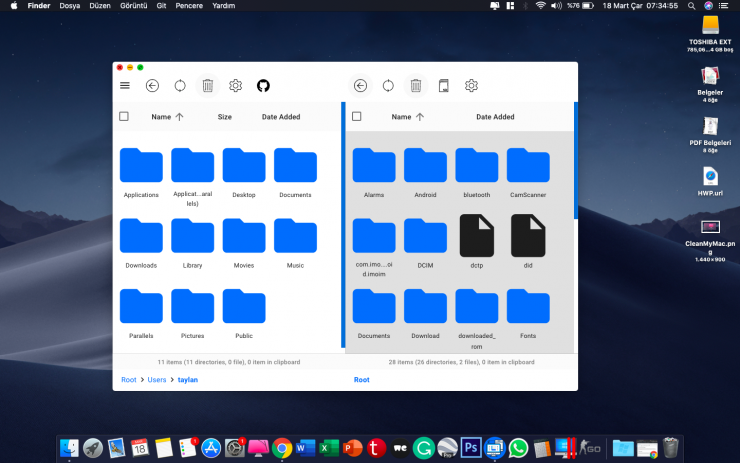This screenshot has height=463, width=740.
Task: Click the right pane trash delete icon
Action: tap(416, 85)
